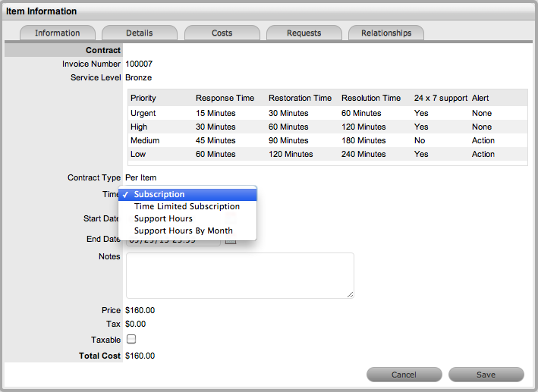This screenshot has height=392, width=538.
Task: Click the Item Information window title
Action: coord(42,11)
